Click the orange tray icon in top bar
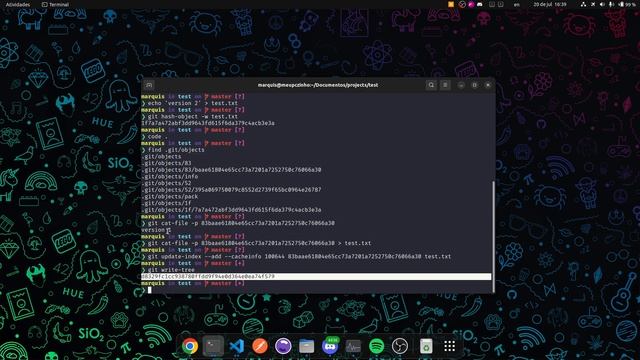 451,4
